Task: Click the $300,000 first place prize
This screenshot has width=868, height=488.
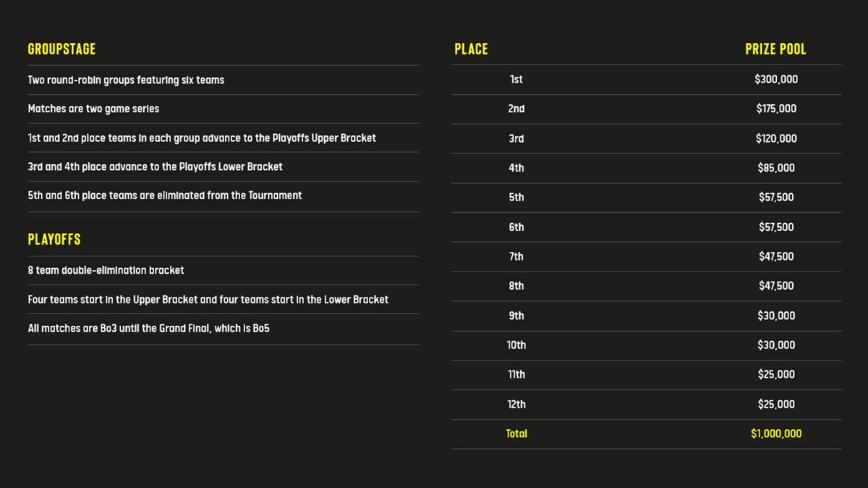Action: [x=776, y=80]
